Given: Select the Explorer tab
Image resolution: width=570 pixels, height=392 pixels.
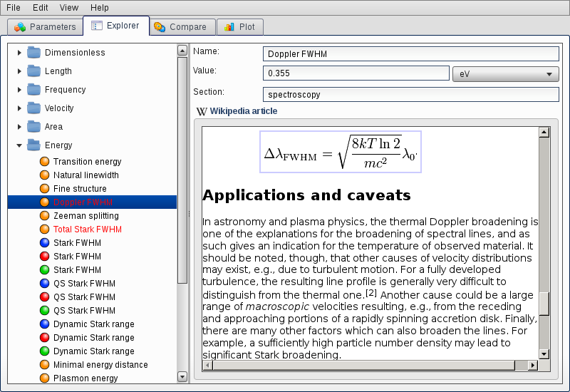Looking at the screenshot, I should pos(116,26).
